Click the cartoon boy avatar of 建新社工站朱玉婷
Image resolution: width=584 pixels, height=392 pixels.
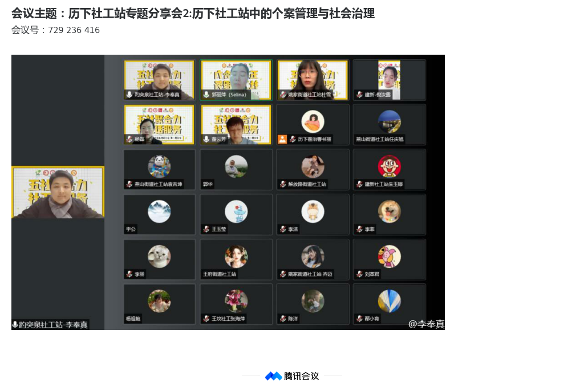click(x=389, y=166)
